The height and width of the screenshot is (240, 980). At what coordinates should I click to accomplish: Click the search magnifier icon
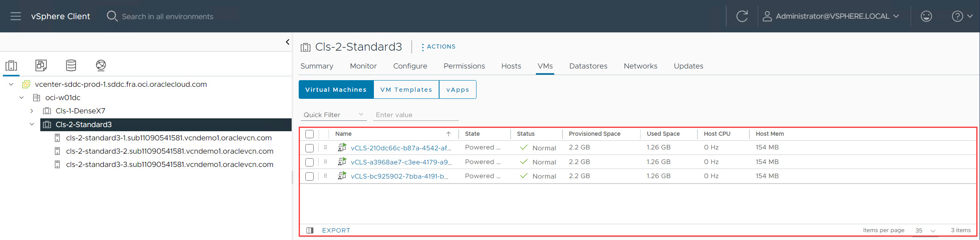112,16
